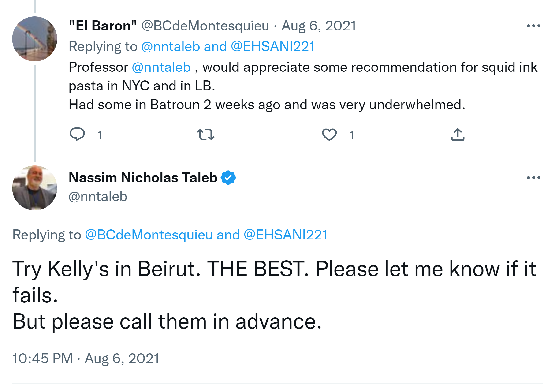Open the Nassim Nicholas Taleb display name

143,178
